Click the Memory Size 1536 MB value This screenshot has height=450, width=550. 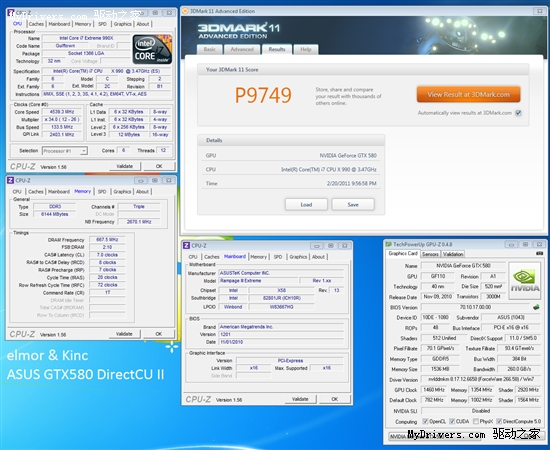click(440, 369)
